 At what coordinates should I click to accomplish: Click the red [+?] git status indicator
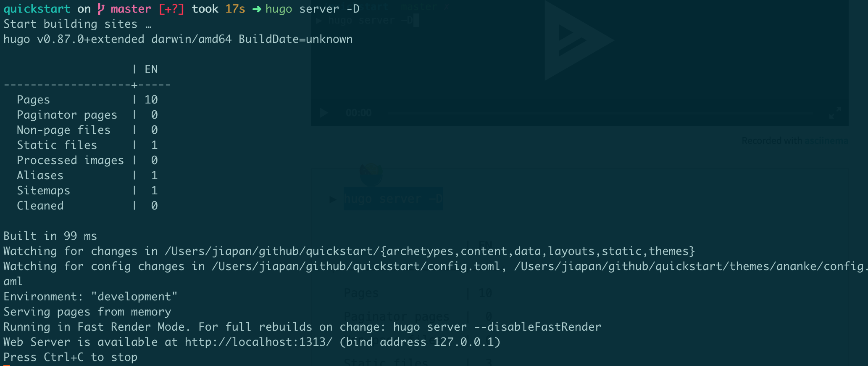coord(171,9)
